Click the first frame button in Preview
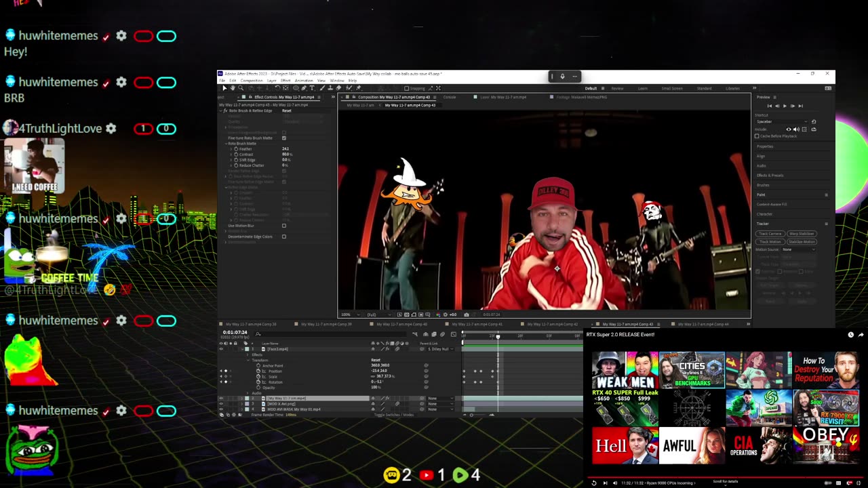868x488 pixels. (769, 106)
